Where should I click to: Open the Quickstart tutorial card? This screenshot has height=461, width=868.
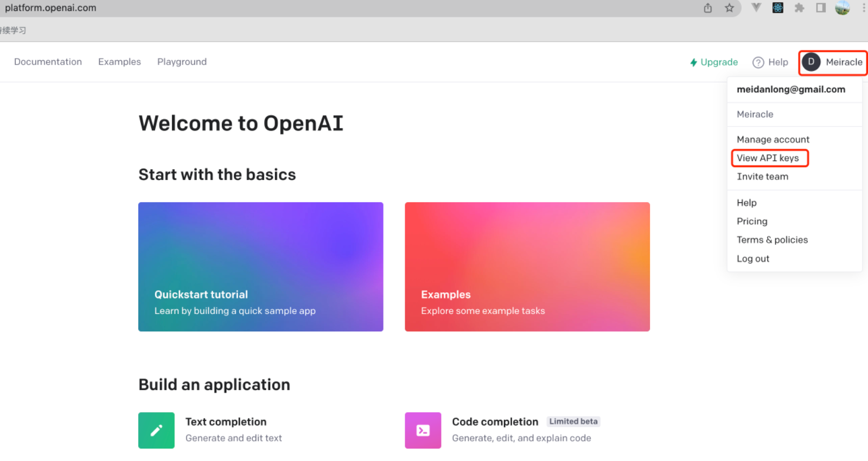coord(261,267)
